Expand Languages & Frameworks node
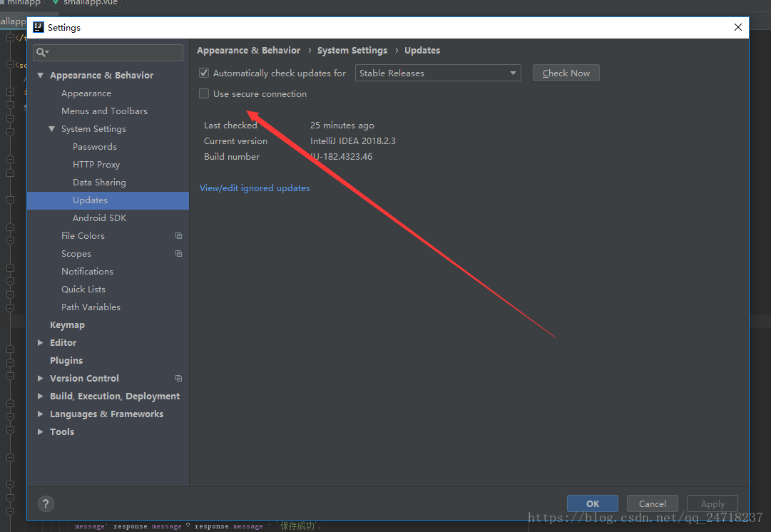 41,414
